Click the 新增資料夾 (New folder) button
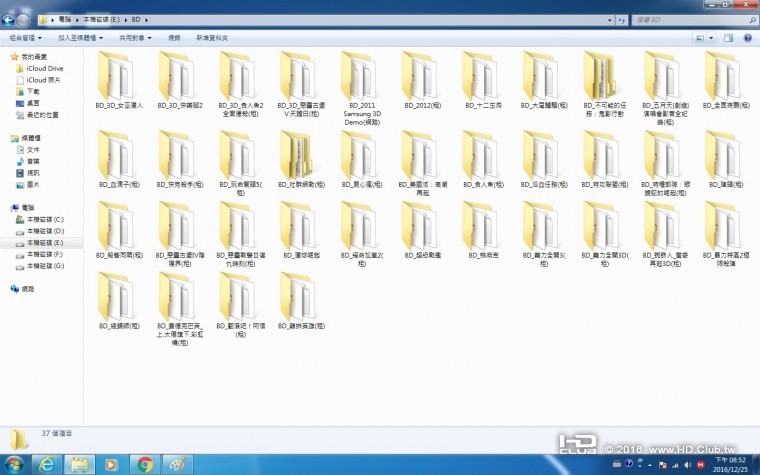This screenshot has height=475, width=760. (x=212, y=38)
